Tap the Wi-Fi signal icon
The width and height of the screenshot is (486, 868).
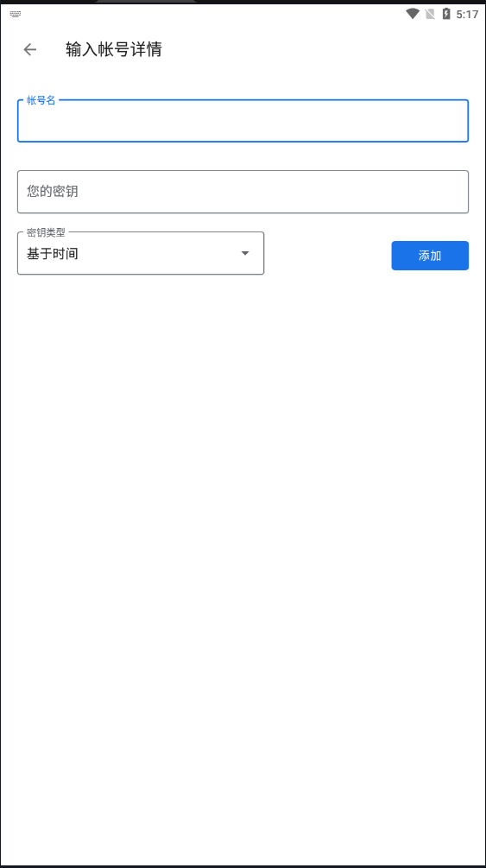413,14
